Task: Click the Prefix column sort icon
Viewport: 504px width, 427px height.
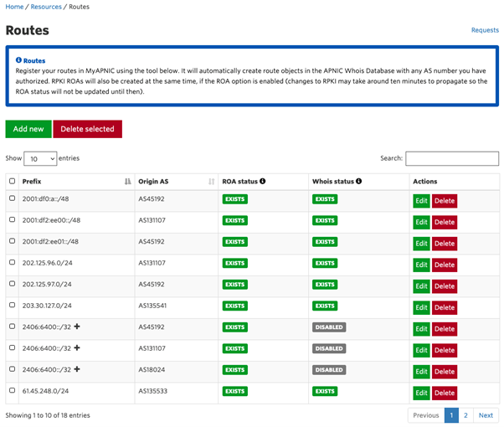Action: tap(127, 181)
